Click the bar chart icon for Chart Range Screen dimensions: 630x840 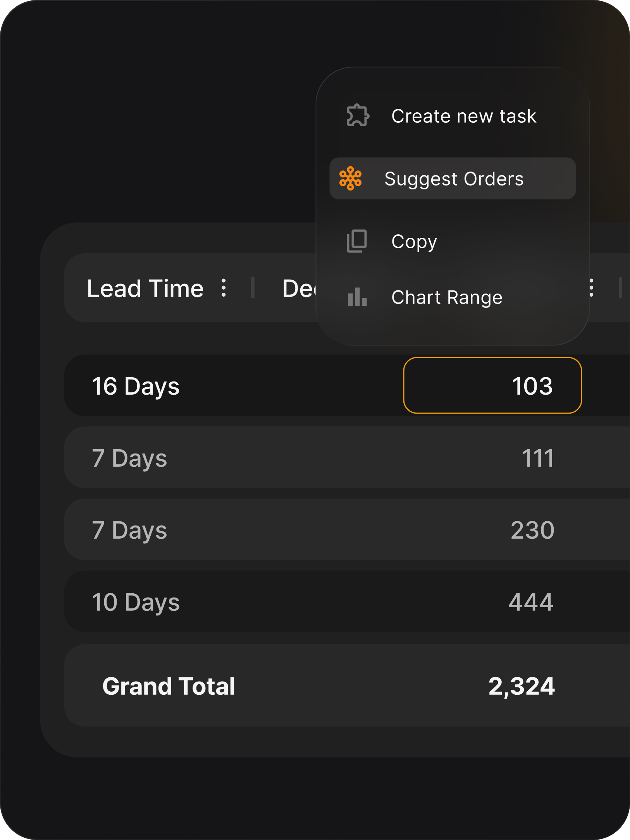(357, 297)
